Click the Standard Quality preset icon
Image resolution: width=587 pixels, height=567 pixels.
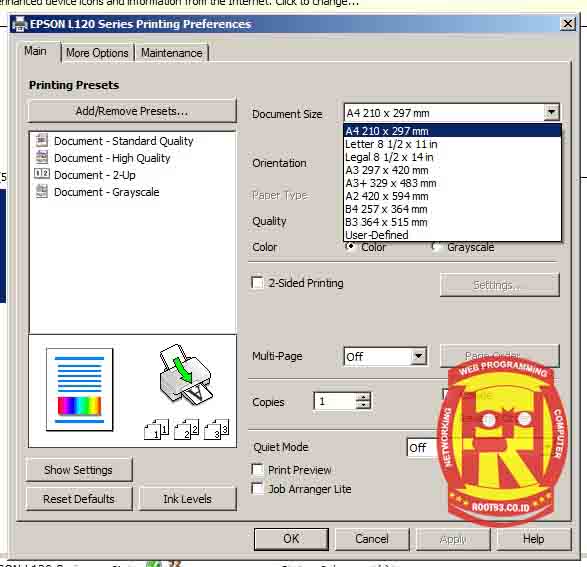[x=42, y=140]
